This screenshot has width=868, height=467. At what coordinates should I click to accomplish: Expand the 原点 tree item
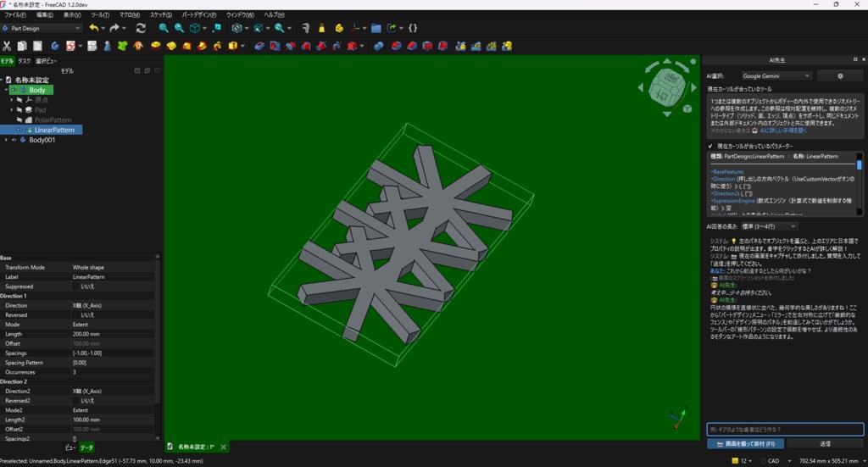click(12, 100)
